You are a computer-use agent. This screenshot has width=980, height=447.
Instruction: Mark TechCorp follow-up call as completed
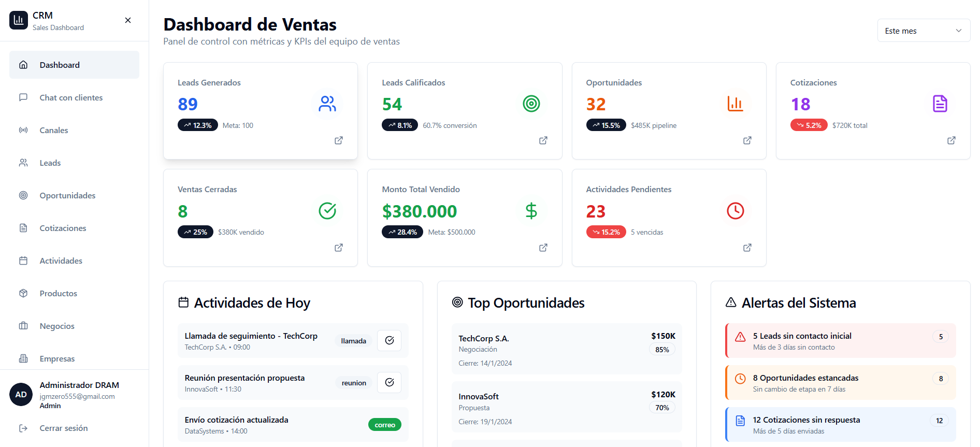[389, 340]
